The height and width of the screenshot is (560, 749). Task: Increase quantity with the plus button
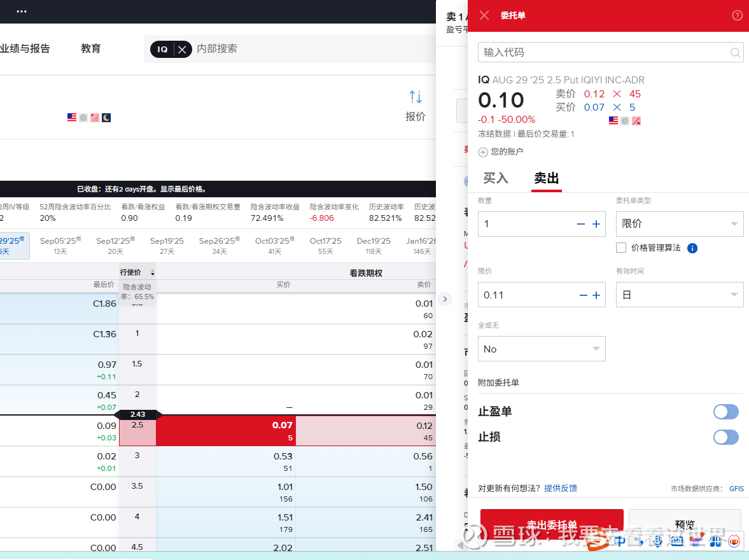point(596,224)
